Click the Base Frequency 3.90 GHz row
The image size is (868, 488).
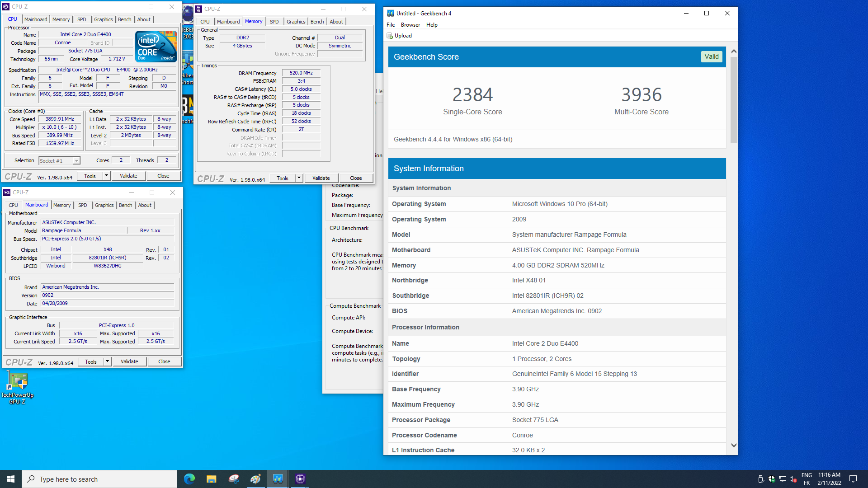tap(557, 389)
